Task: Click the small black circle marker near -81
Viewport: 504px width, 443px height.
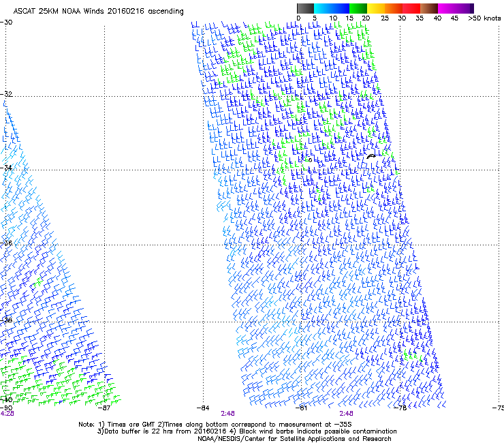Action: tap(310, 160)
